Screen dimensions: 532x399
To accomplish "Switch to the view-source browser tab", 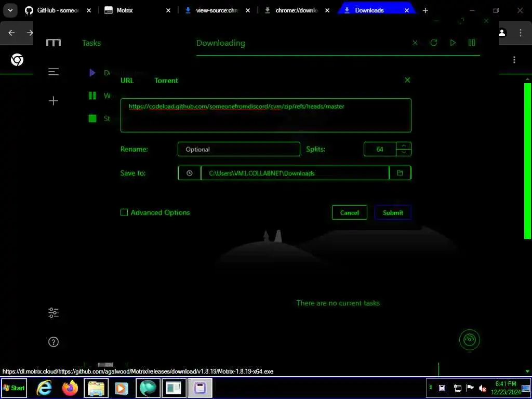I will click(x=217, y=10).
